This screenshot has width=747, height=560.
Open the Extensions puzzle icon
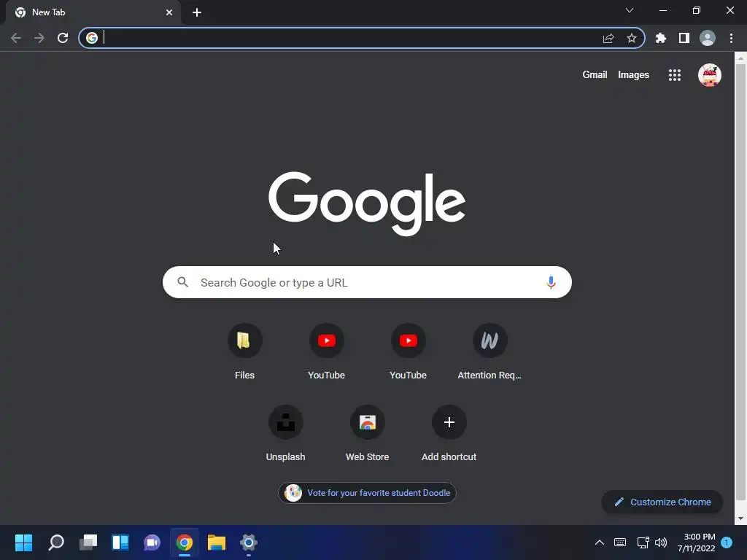point(661,38)
